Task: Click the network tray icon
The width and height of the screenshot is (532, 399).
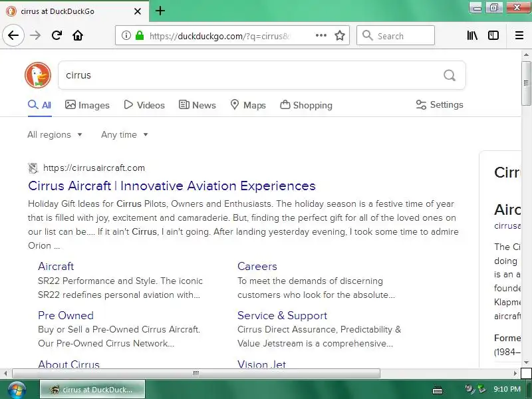Action: coord(481,389)
